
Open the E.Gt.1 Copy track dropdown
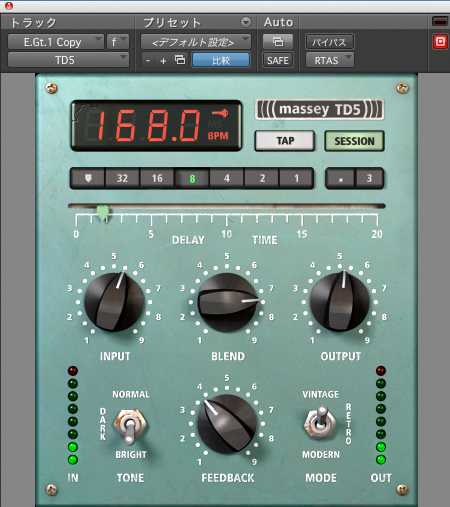56,42
